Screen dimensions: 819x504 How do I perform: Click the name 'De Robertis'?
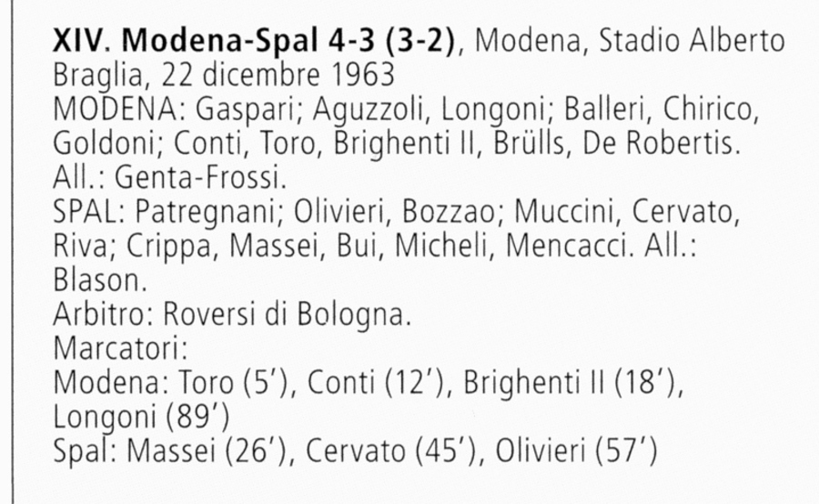(661, 143)
